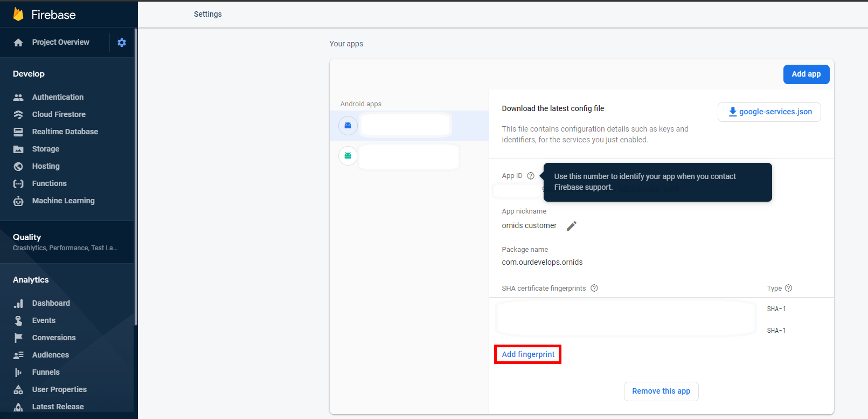Click the Dashboard bar chart icon

(x=18, y=304)
